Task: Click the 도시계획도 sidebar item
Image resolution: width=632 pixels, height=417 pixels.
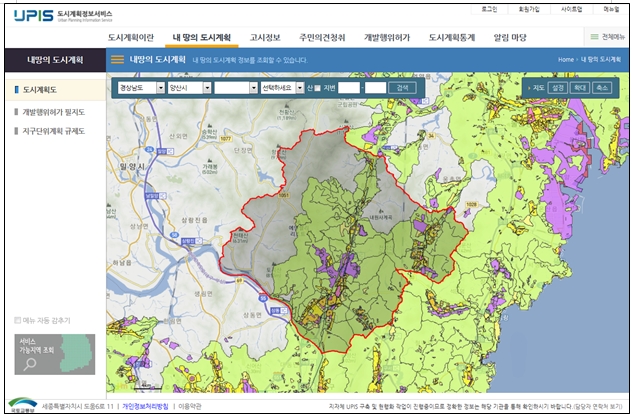Action: click(x=43, y=90)
